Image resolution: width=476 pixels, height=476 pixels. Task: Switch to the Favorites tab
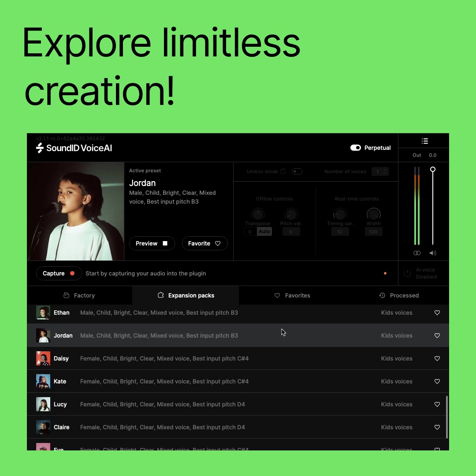[x=292, y=295]
